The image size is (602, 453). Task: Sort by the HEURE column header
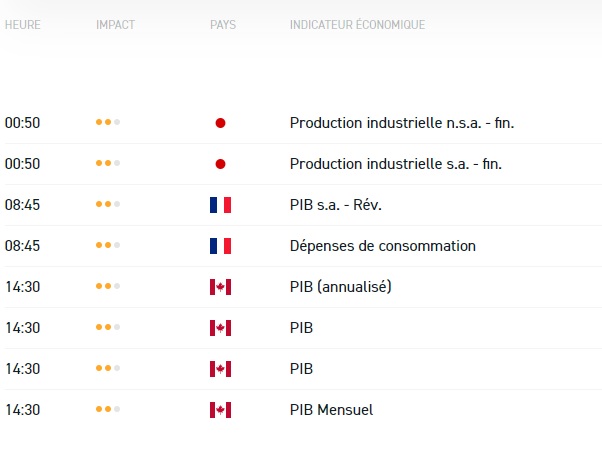[x=23, y=24]
